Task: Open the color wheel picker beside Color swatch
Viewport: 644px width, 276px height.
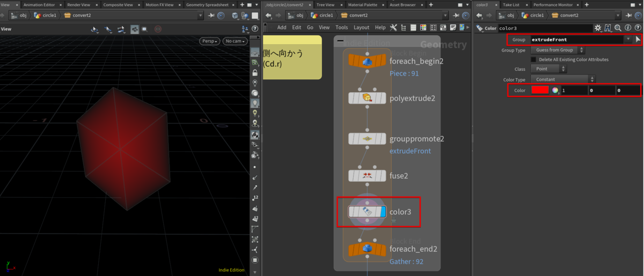Action: pyautogui.click(x=555, y=91)
